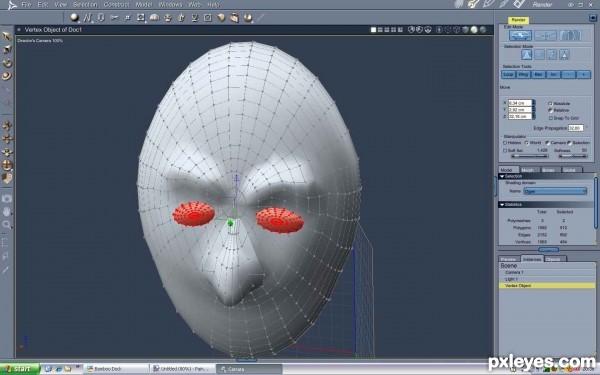Select the hand pan tool
This screenshot has height=375, width=600.
pyautogui.click(x=7, y=211)
